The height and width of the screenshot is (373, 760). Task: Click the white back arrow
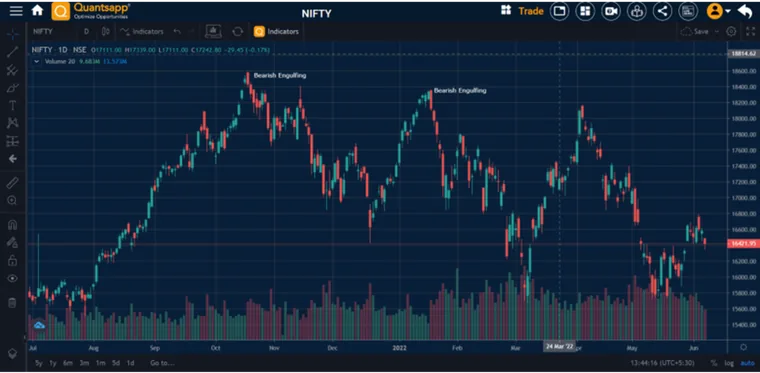tap(744, 11)
